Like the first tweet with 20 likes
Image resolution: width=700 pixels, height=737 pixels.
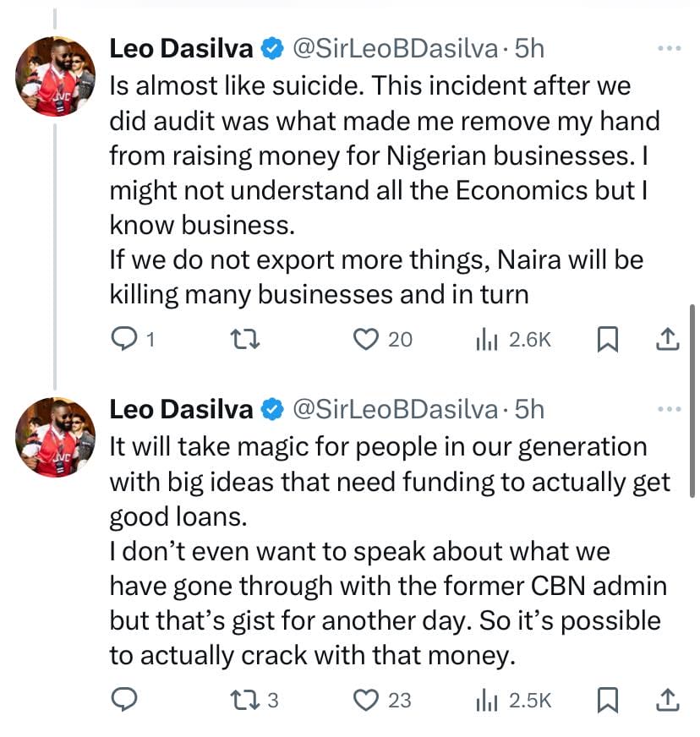click(365, 339)
